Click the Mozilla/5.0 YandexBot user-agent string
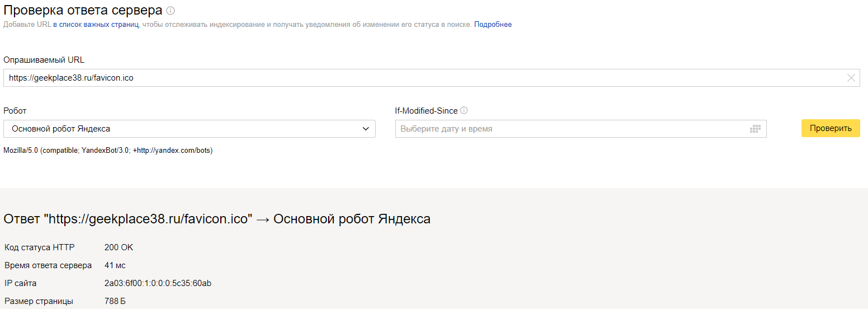868x309 pixels. click(x=108, y=151)
